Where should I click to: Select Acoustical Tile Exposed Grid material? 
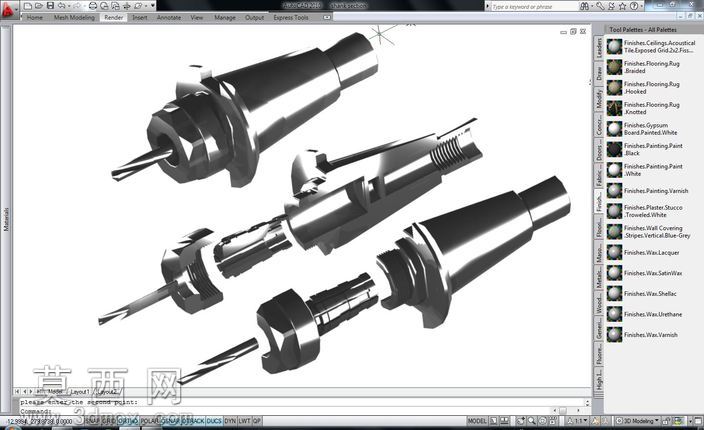point(651,47)
